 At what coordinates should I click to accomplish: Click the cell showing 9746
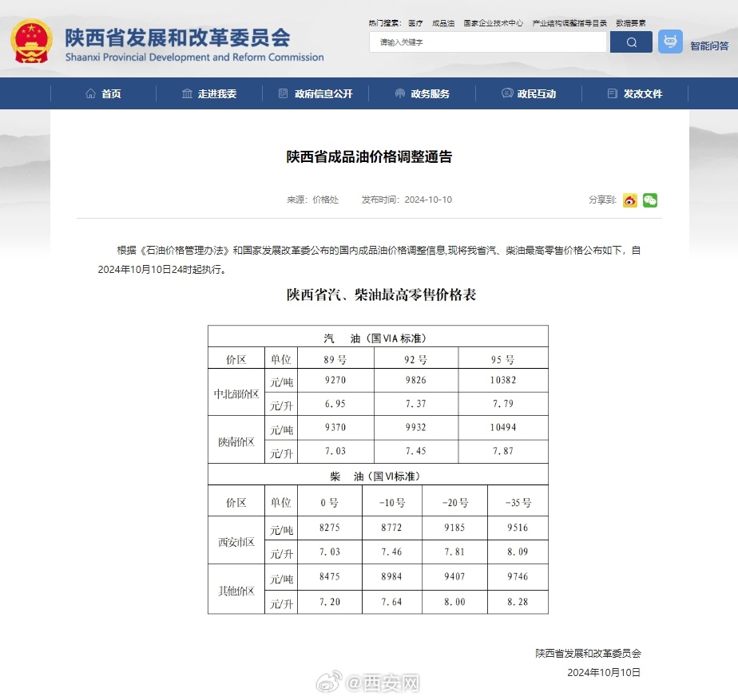pyautogui.click(x=518, y=576)
